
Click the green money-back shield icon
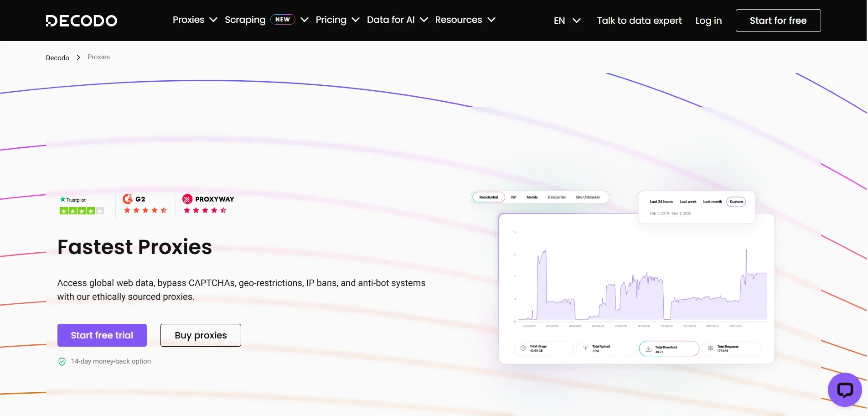click(62, 362)
